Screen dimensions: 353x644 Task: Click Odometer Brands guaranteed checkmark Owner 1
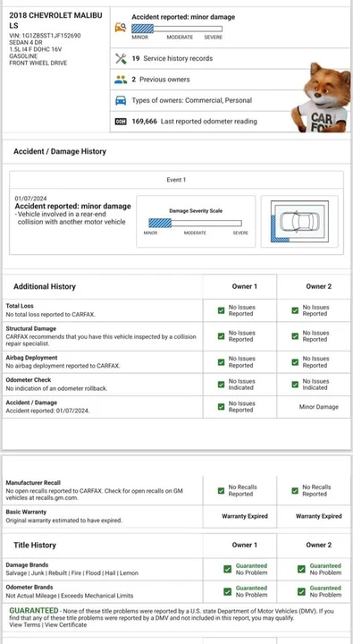[x=227, y=591]
